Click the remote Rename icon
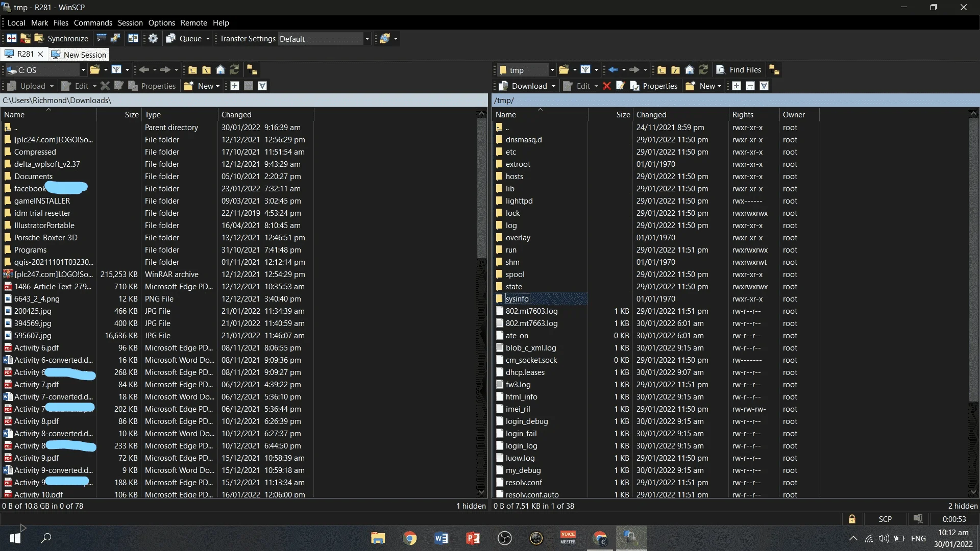Screen dimensions: 980x551 621,86
